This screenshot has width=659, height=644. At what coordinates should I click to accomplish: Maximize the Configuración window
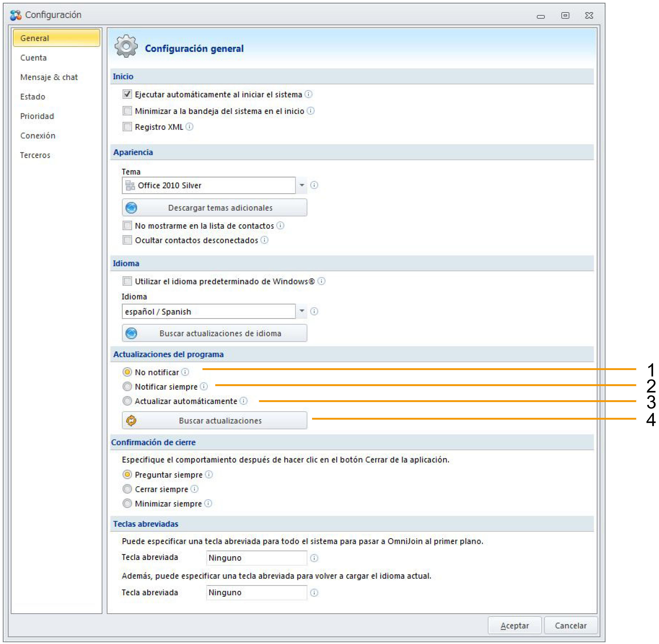[565, 15]
